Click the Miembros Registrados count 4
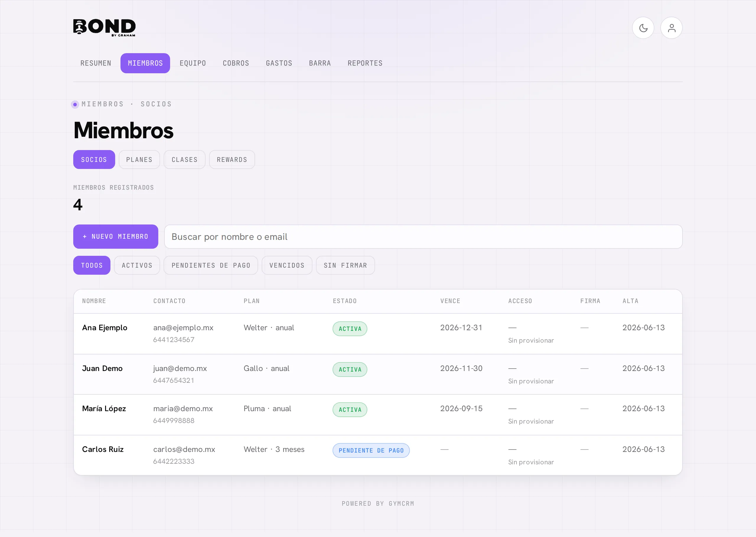This screenshot has width=756, height=537. [78, 205]
